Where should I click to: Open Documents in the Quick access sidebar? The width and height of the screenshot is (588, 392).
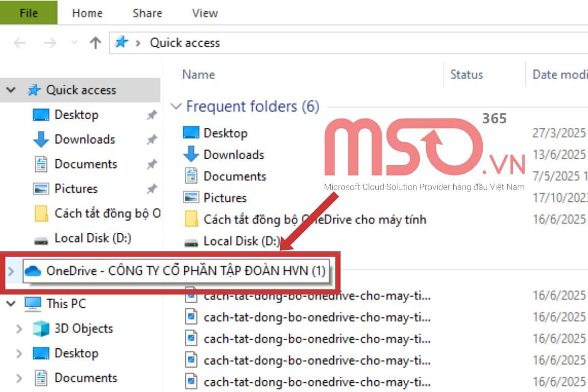click(x=86, y=164)
